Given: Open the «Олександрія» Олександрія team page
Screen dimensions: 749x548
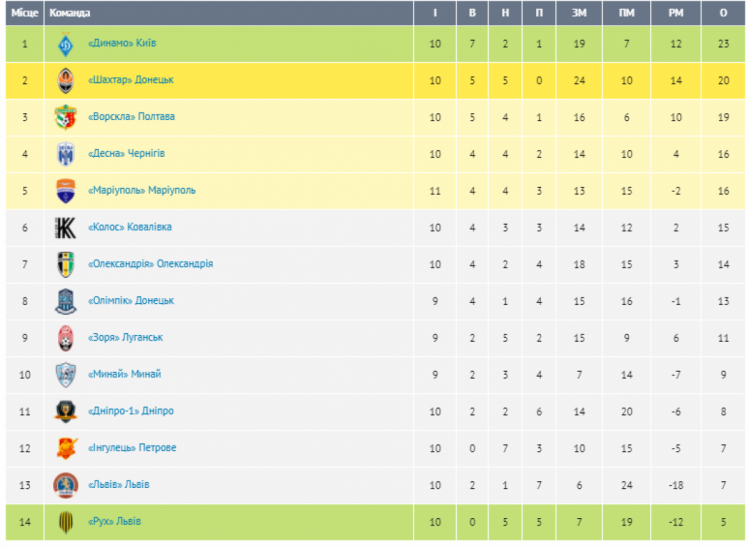Looking at the screenshot, I should coord(150,264).
